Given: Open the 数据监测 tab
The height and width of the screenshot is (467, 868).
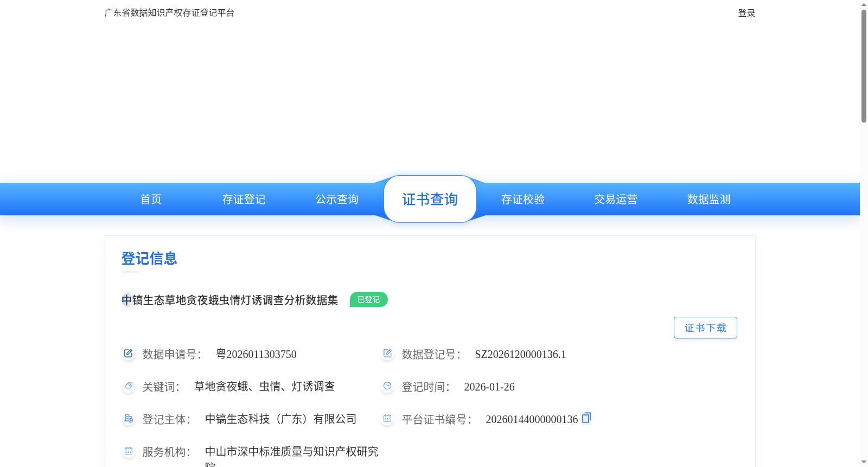Looking at the screenshot, I should tap(709, 199).
